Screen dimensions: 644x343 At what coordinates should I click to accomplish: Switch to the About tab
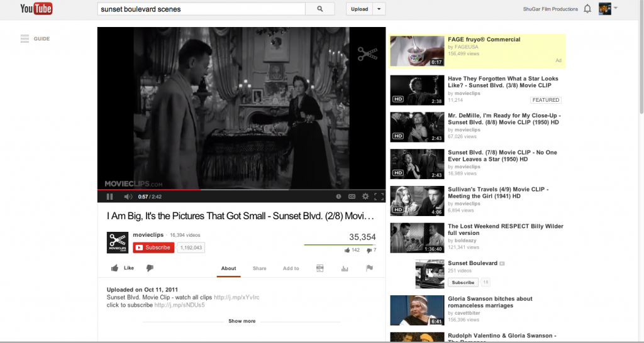click(229, 268)
